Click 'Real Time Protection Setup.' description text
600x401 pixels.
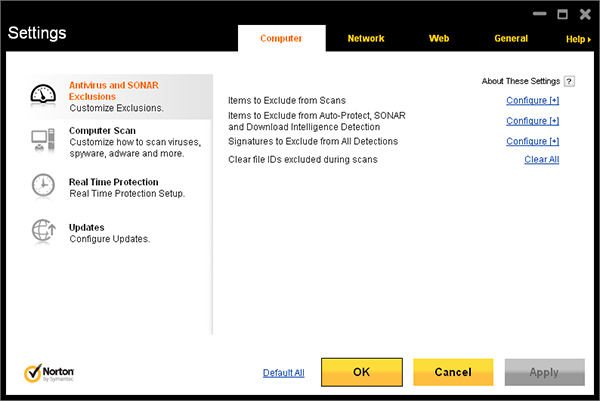click(127, 193)
